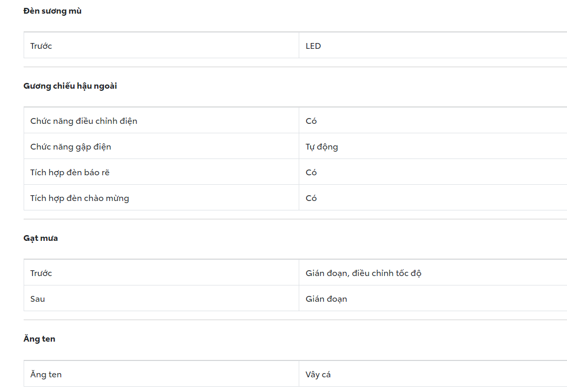This screenshot has width=567, height=392.
Task: Select the "Tích hợp đèn báo rẽ" label
Action: [x=70, y=173]
